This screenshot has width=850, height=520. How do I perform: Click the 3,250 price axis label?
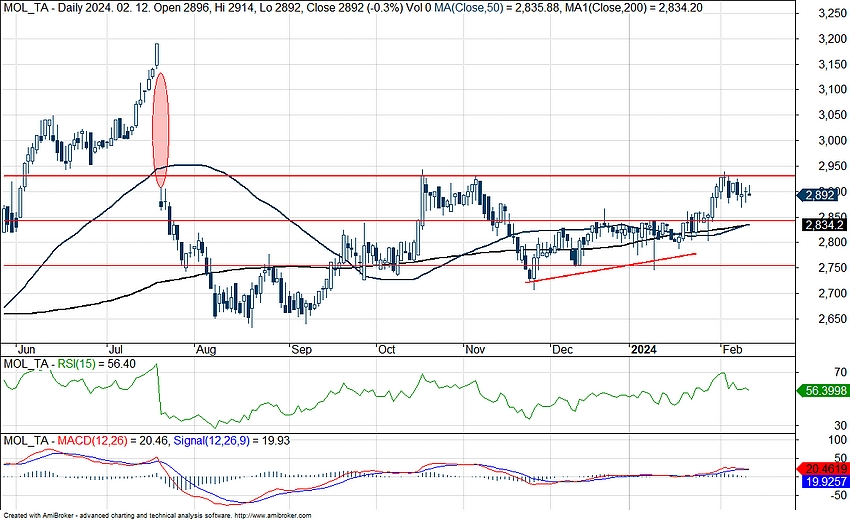(826, 15)
